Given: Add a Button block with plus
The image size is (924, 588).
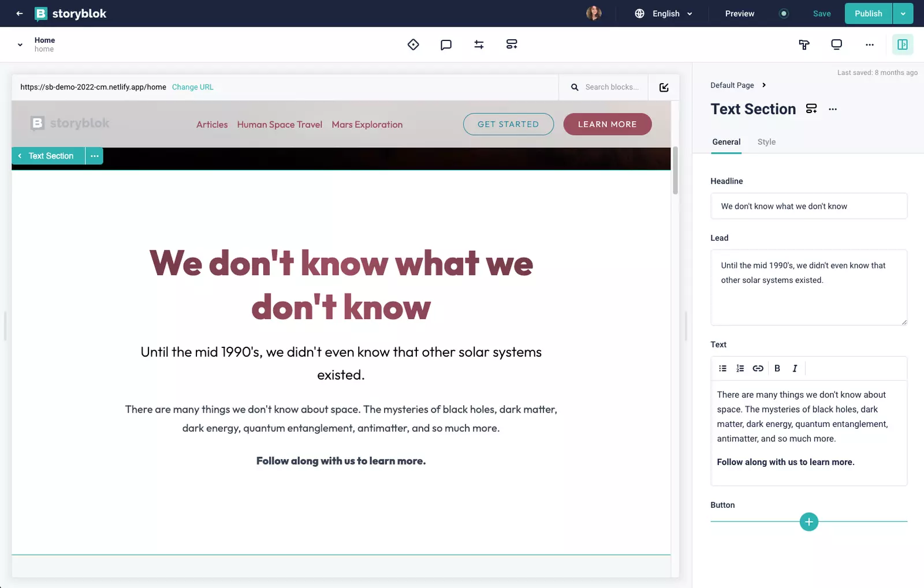Looking at the screenshot, I should click(x=808, y=522).
